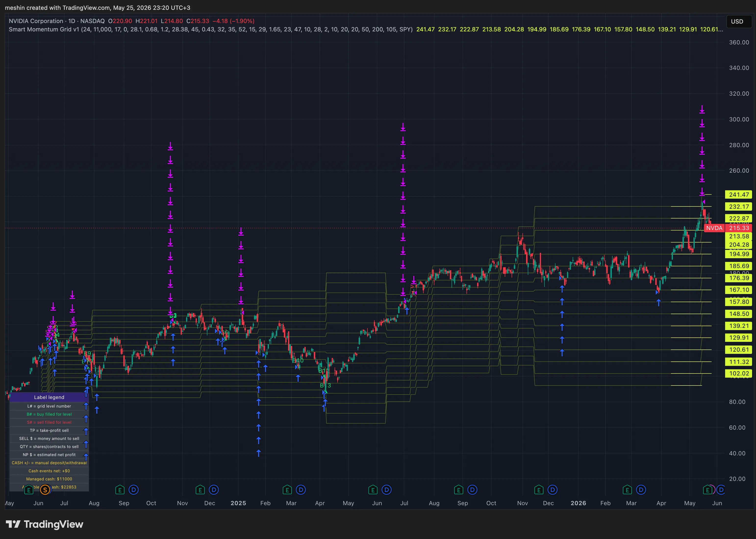Viewport: 756px width, 539px height.
Task: Click the 222.87 grid level label
Action: pyautogui.click(x=739, y=218)
